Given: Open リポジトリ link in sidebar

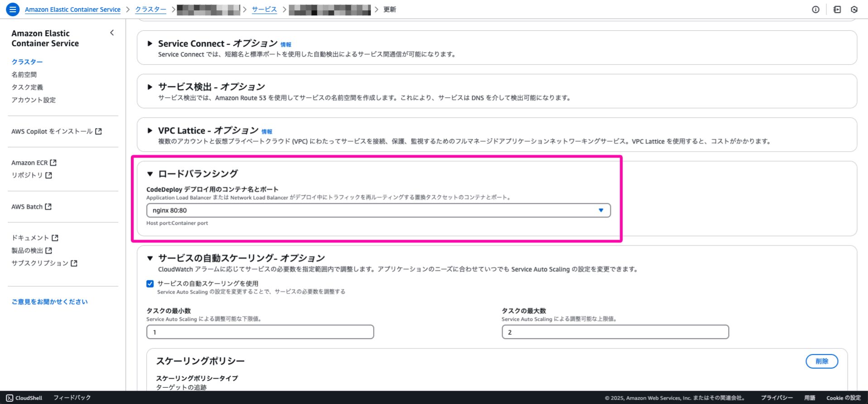Looking at the screenshot, I should 32,175.
